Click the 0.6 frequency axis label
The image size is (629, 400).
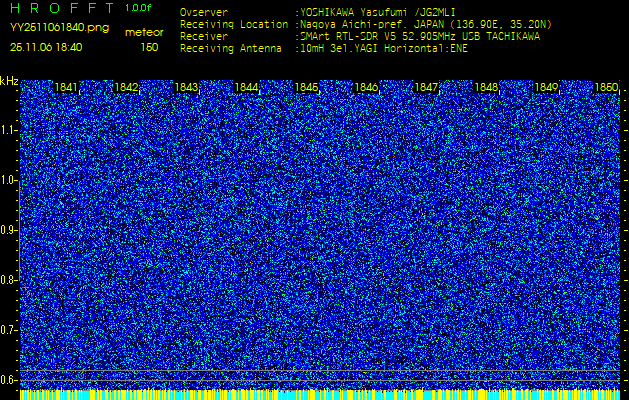point(8,380)
